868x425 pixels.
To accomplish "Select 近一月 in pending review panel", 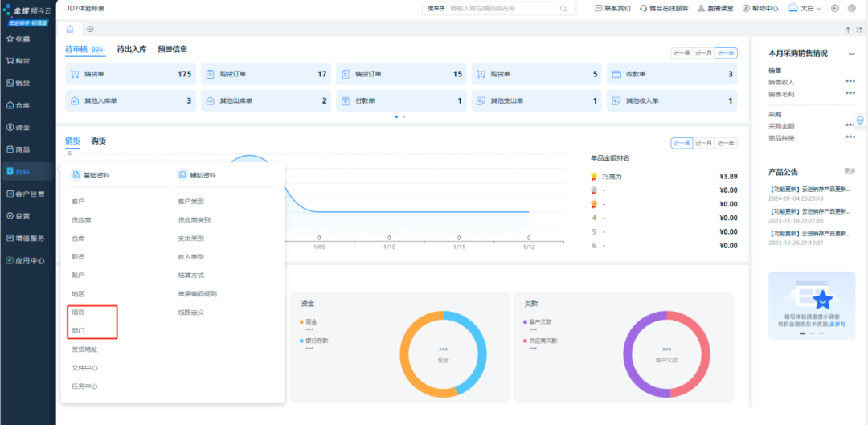I will [x=703, y=53].
